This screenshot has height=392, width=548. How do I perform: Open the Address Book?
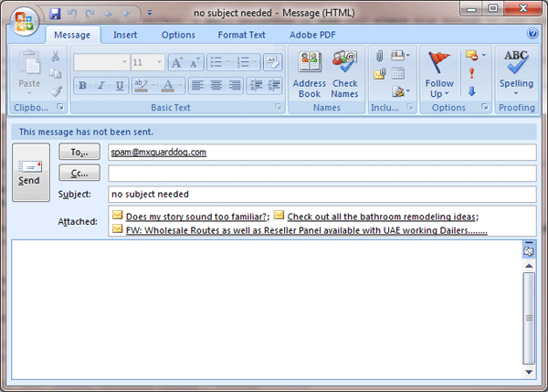pos(309,74)
